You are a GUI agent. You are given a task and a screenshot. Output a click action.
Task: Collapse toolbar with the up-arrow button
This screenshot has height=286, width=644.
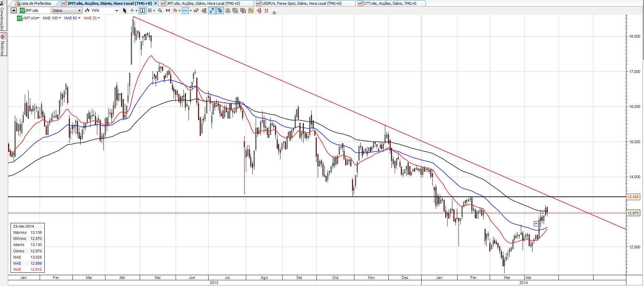tap(14, 11)
